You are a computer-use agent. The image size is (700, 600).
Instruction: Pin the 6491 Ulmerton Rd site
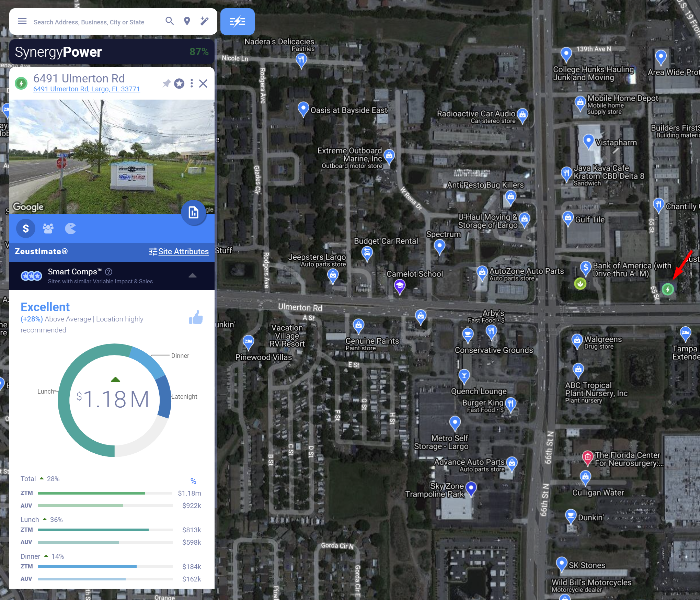[167, 83]
